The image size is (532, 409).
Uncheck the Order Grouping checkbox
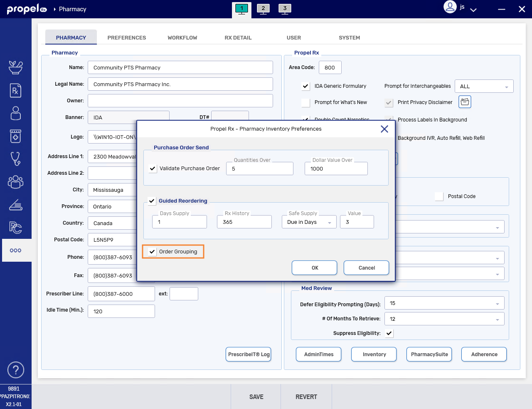coord(153,252)
